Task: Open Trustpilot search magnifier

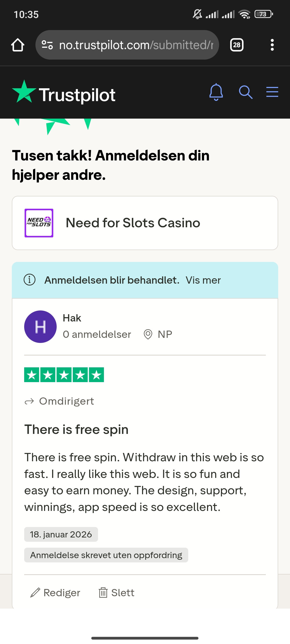Action: coord(246,92)
